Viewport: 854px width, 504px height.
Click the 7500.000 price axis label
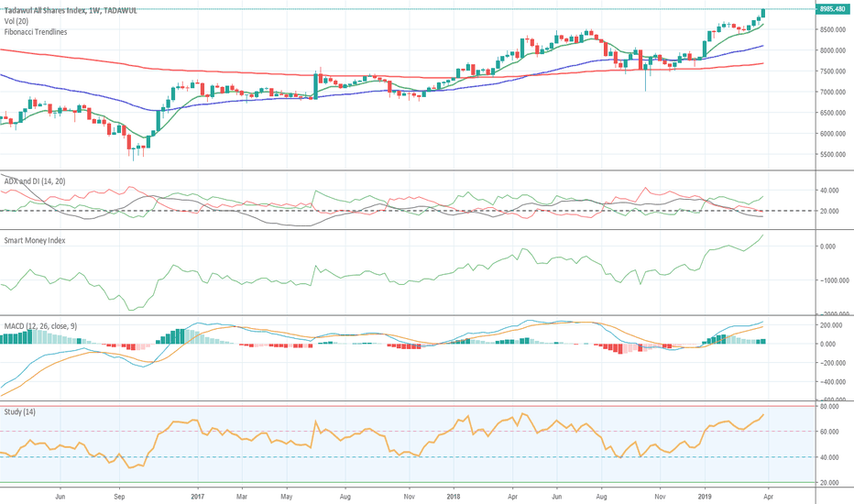point(833,71)
